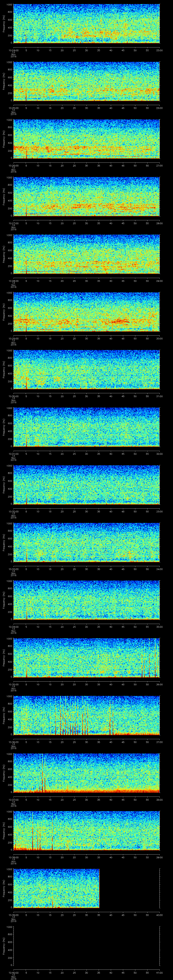Select the '10:36:00' start time label

coord(13,742)
